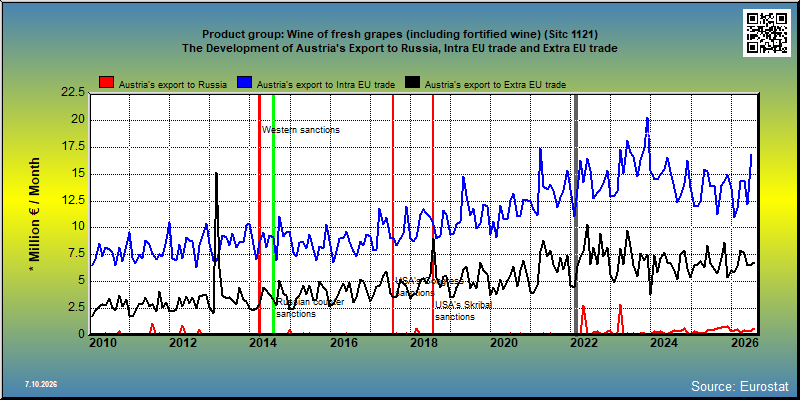
Task: Click the y-axis value 7.5
Action: click(x=77, y=254)
